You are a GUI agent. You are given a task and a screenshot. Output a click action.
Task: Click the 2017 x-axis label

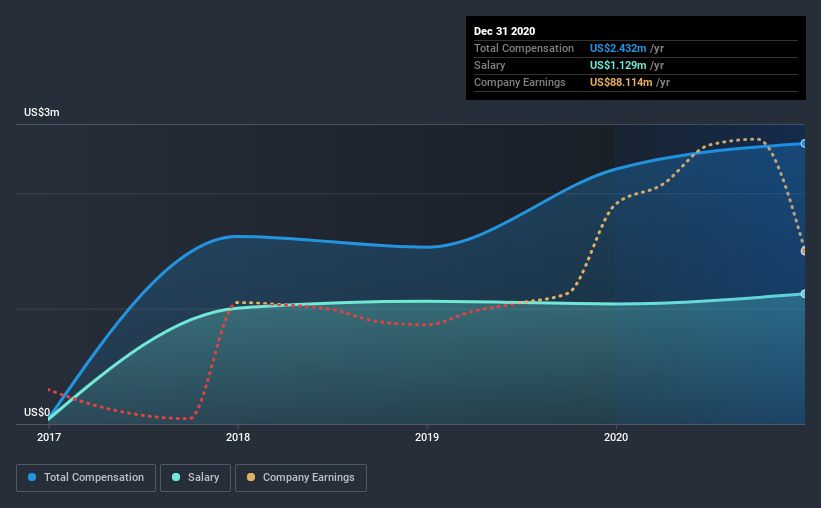pyautogui.click(x=49, y=437)
